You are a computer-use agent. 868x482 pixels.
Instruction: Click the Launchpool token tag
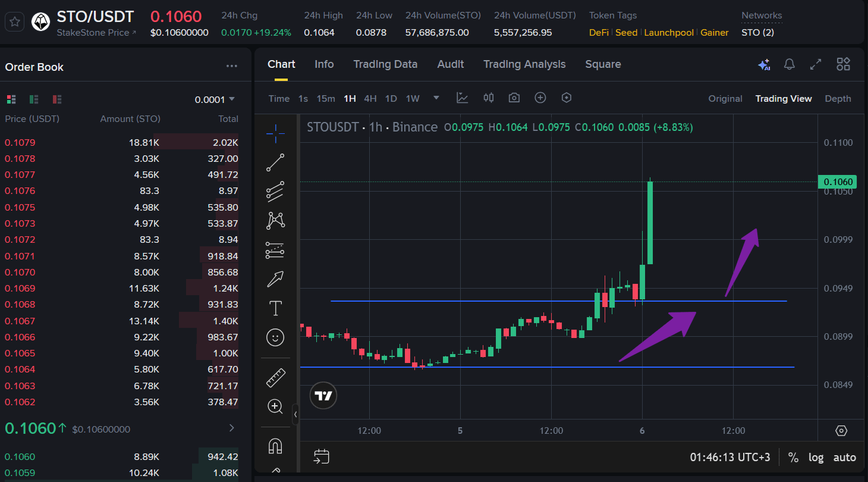pyautogui.click(x=669, y=33)
